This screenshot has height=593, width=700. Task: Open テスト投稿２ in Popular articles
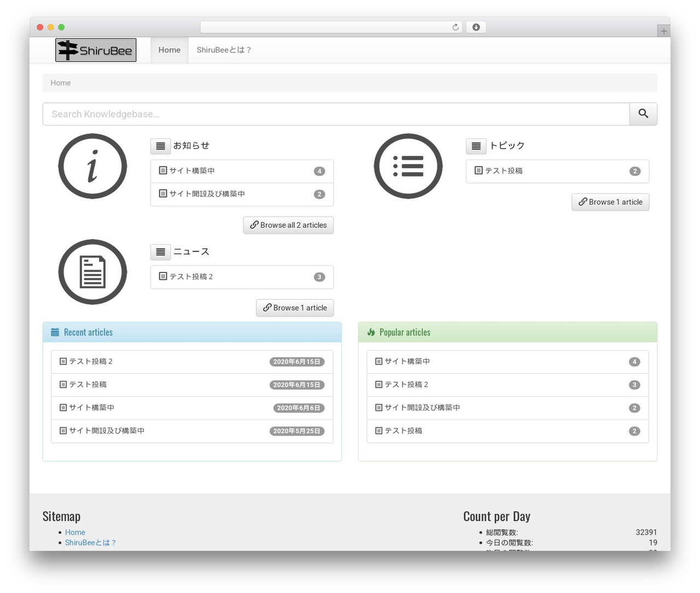[507, 385]
